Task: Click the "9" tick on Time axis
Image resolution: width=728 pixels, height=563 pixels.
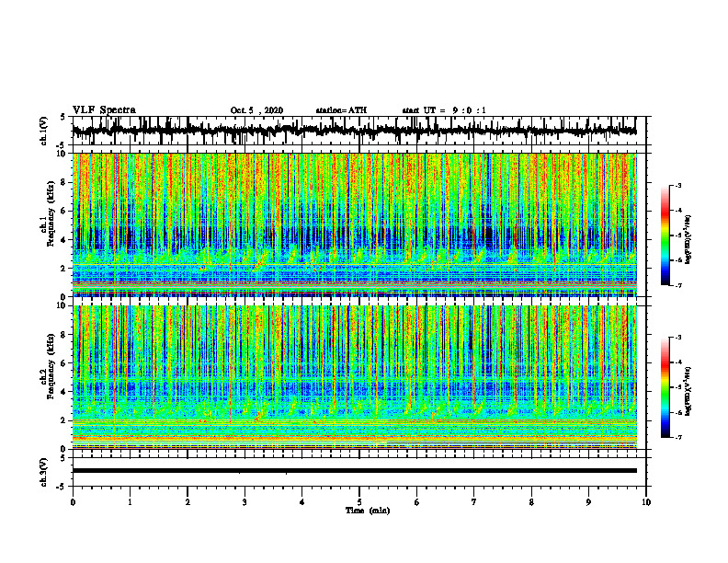Action: pyautogui.click(x=588, y=502)
